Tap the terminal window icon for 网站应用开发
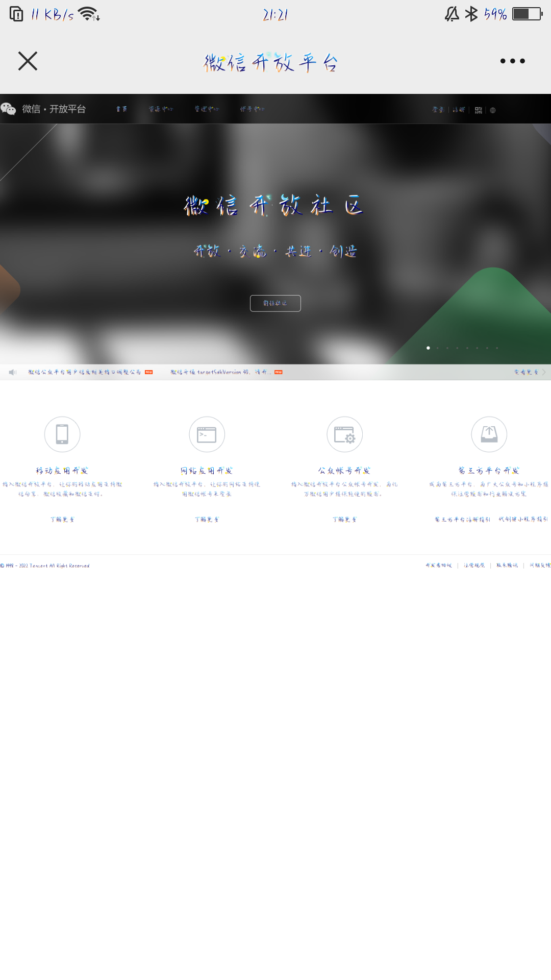Screen dimensions: 551x980 207,434
